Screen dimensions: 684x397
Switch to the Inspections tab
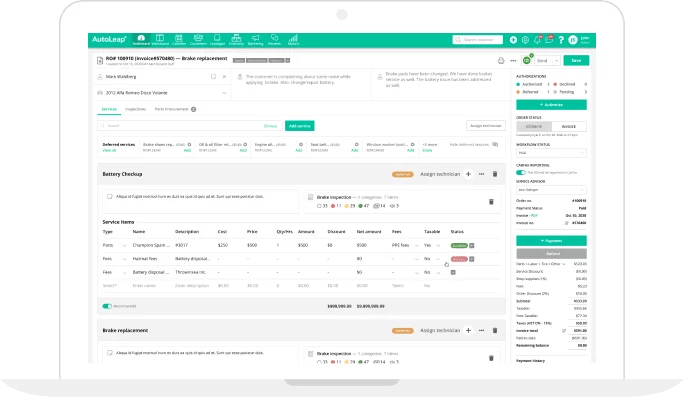point(136,109)
